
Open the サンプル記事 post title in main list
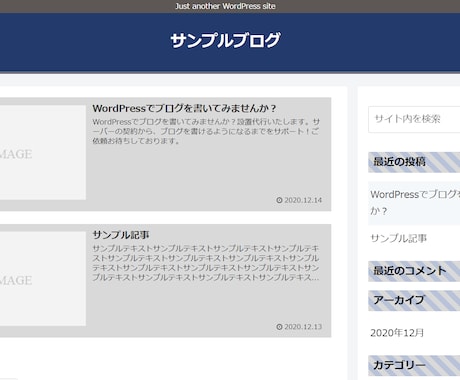point(121,235)
